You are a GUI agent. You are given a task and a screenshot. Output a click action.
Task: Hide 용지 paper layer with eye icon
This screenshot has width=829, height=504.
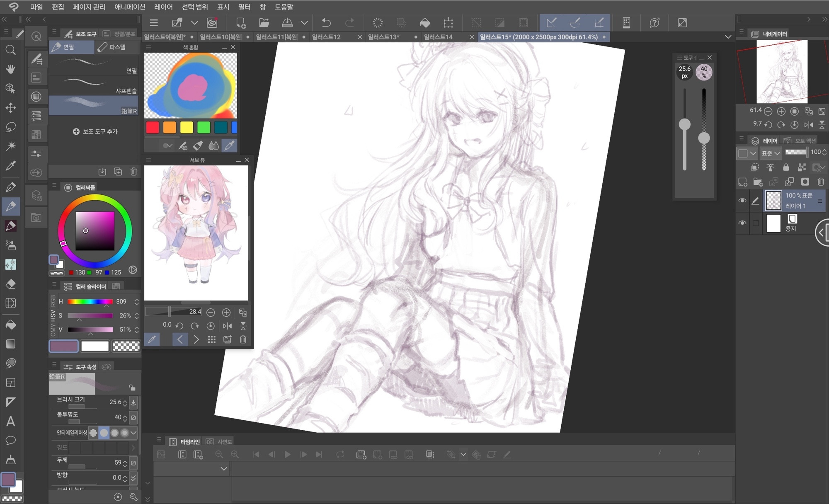742,223
